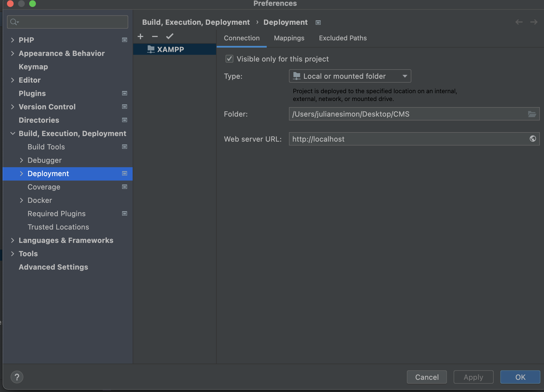Confirm preferences with OK button
This screenshot has width=544, height=392.
pyautogui.click(x=520, y=377)
